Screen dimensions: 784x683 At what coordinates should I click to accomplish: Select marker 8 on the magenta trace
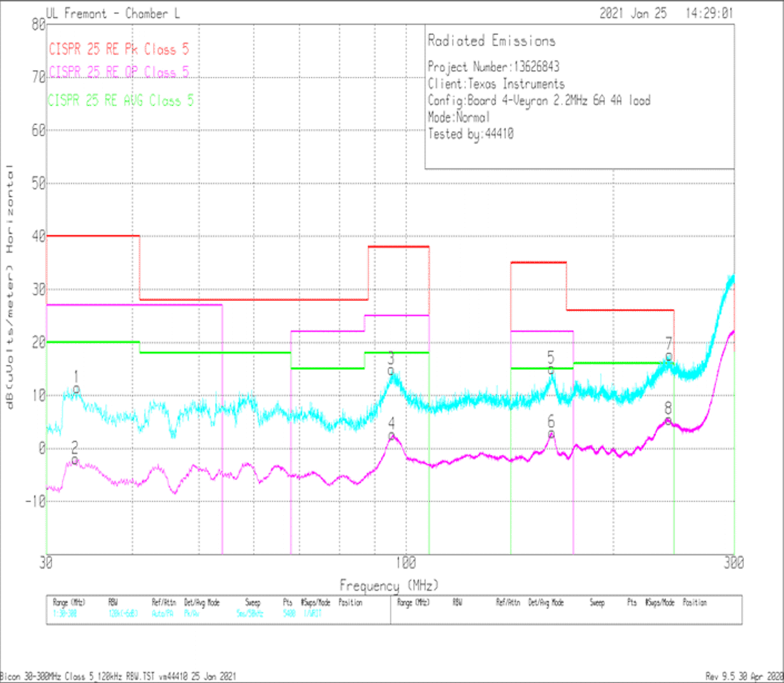point(668,419)
